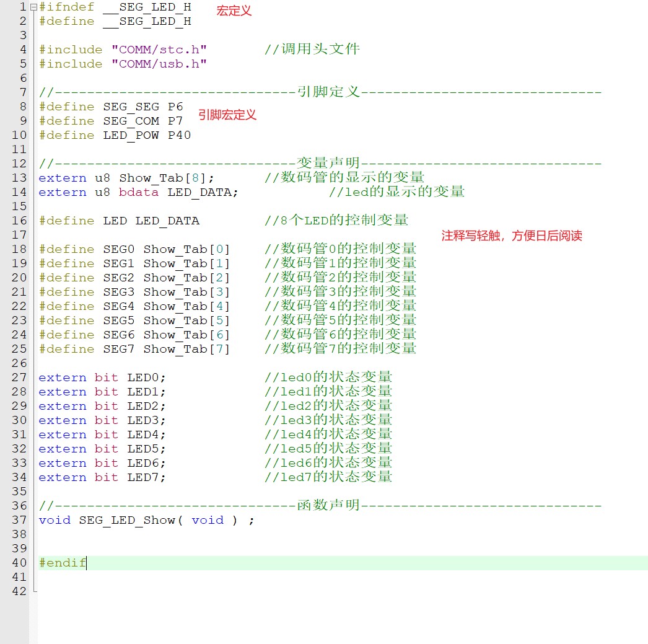The height and width of the screenshot is (644, 648).
Task: Click the "COMM/usb.h" include string
Action: tap(159, 64)
